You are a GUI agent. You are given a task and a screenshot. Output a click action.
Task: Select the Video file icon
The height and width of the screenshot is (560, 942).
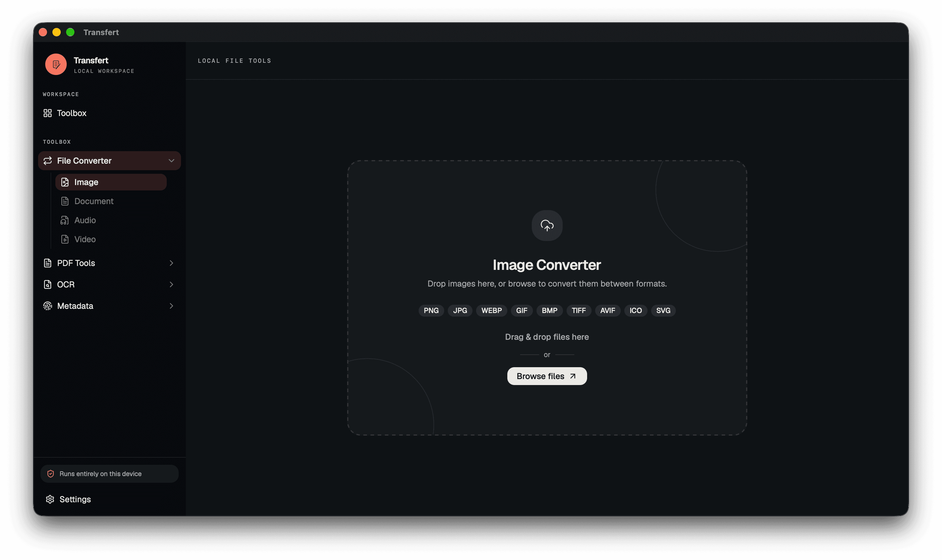point(65,239)
